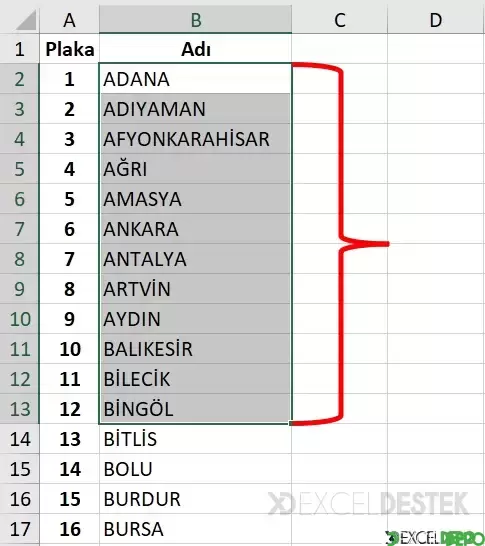This screenshot has width=485, height=546.
Task: Click the fill handle below BİNGÖL
Action: [x=291, y=423]
